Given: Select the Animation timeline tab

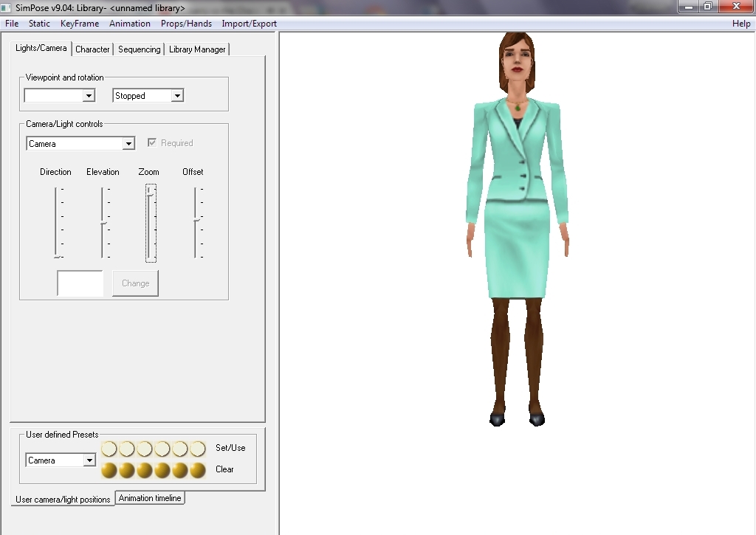Looking at the screenshot, I should (150, 498).
